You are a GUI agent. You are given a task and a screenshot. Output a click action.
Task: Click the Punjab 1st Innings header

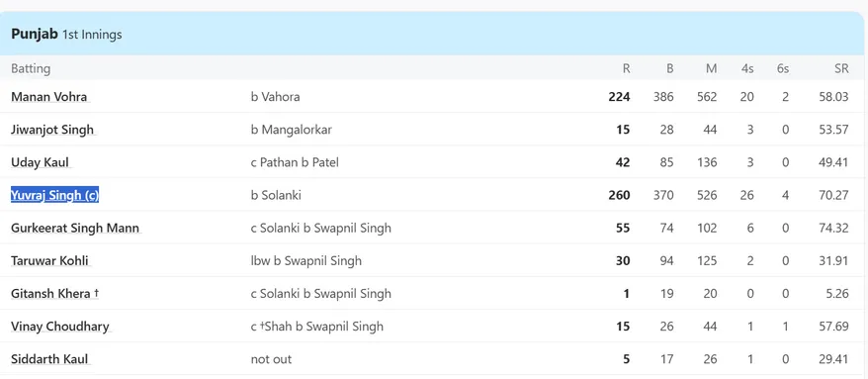[66, 35]
